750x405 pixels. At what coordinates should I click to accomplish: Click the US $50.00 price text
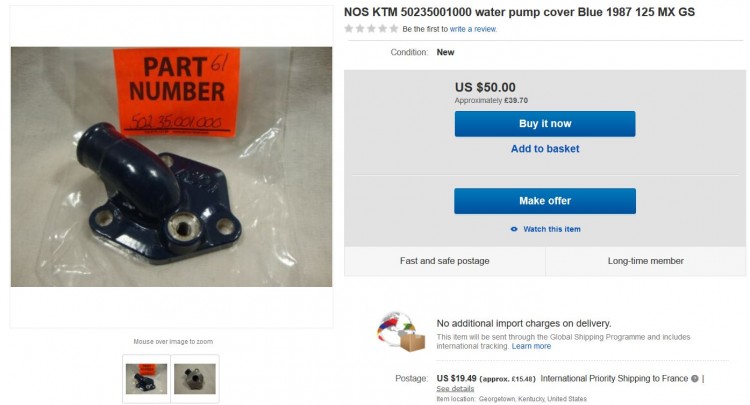[x=485, y=88]
